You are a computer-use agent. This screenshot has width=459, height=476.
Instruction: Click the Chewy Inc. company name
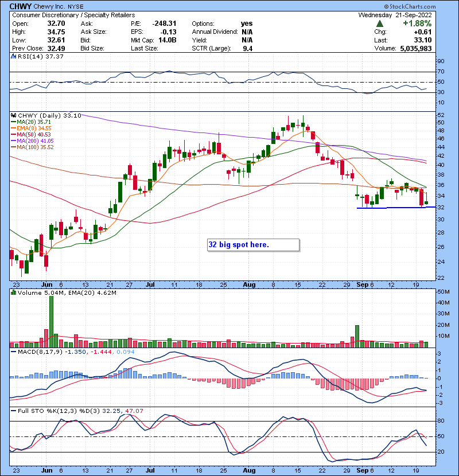pyautogui.click(x=49, y=6)
